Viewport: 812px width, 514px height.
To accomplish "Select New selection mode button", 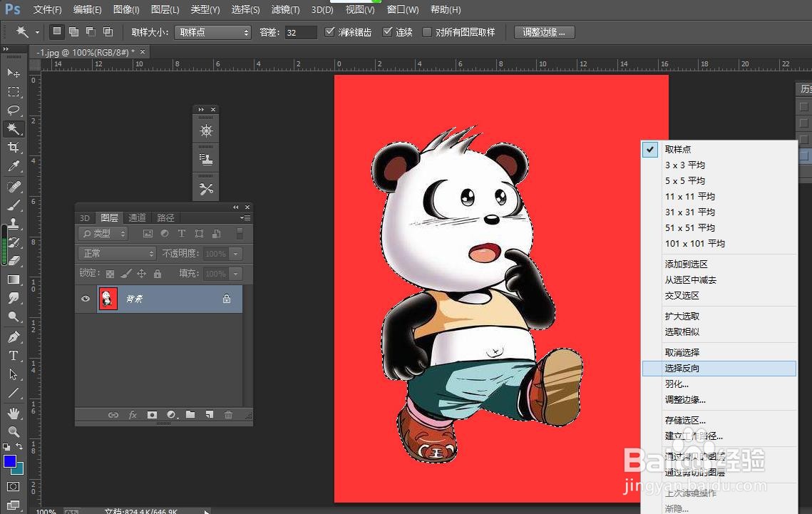I will coord(57,31).
